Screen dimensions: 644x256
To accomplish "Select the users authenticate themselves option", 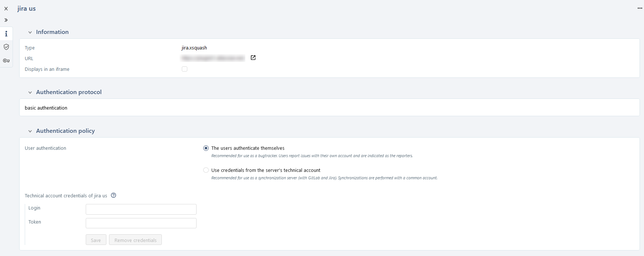I will [x=206, y=148].
